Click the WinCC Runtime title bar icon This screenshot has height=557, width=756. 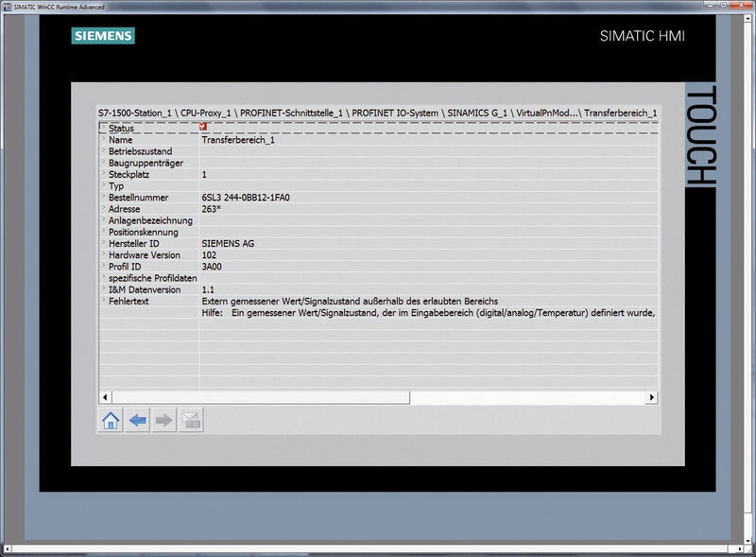tap(8, 7)
